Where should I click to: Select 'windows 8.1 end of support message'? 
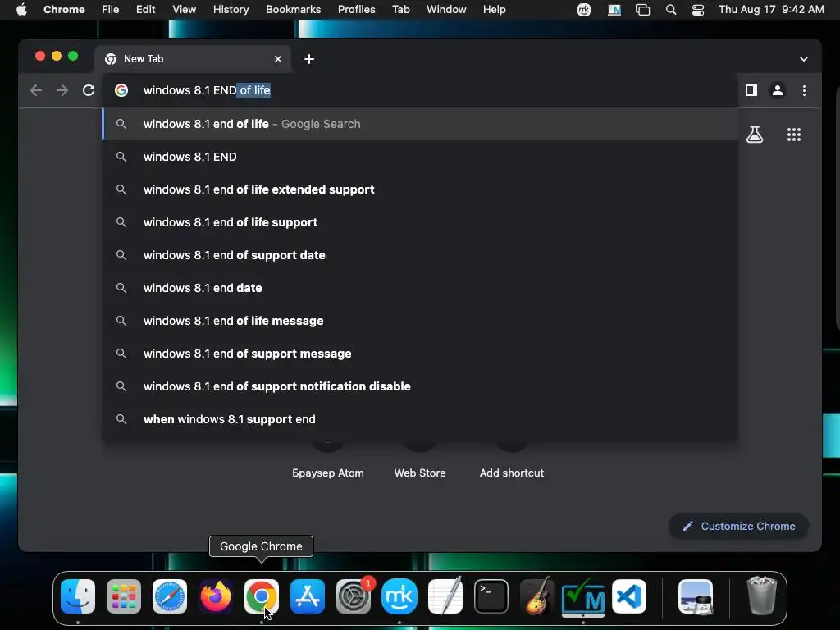pos(421,354)
